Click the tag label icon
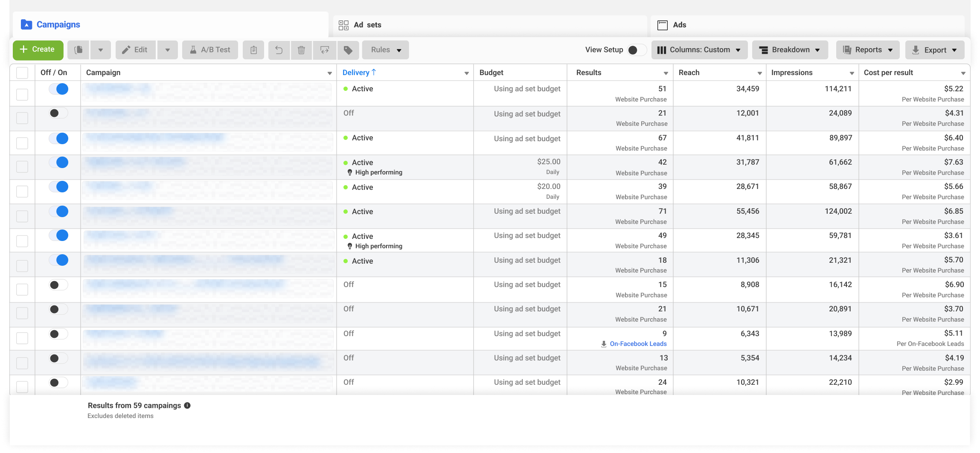The width and height of the screenshot is (980, 453). (x=348, y=50)
